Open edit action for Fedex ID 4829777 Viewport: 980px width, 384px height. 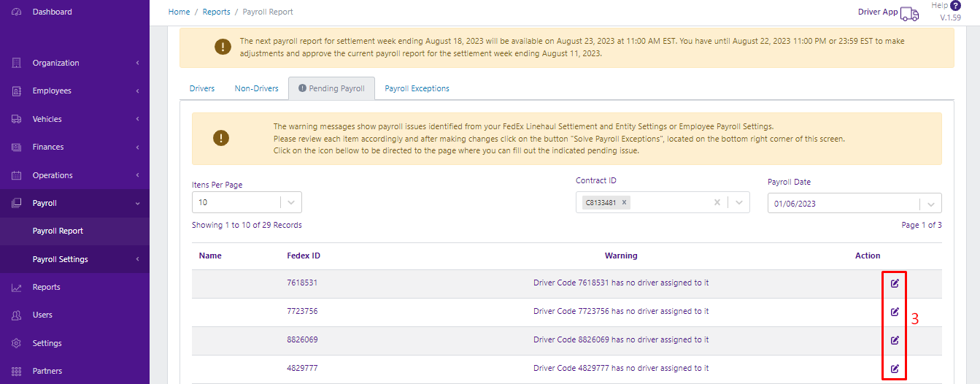pos(895,368)
